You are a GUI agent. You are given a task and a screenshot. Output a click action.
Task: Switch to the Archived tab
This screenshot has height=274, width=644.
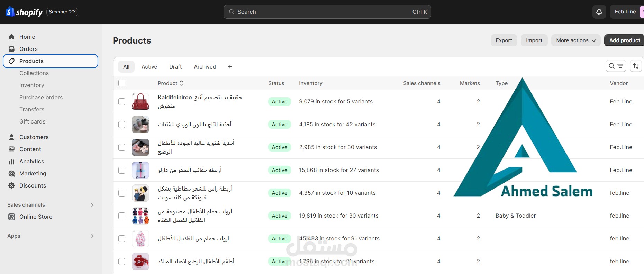point(205,66)
